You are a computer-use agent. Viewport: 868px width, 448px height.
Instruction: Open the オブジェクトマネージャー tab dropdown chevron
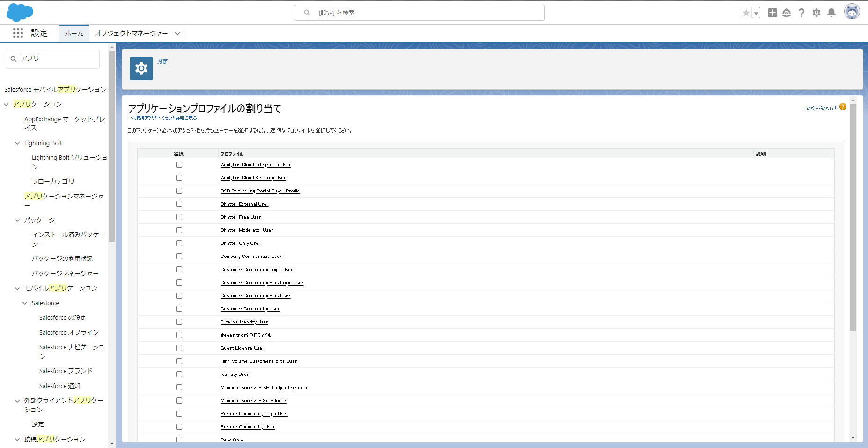click(177, 33)
